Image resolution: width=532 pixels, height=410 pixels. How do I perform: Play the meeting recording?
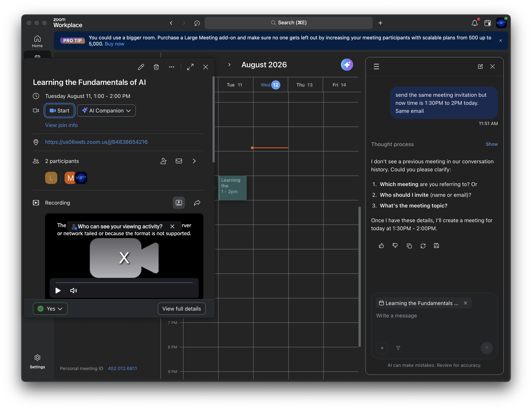point(58,290)
